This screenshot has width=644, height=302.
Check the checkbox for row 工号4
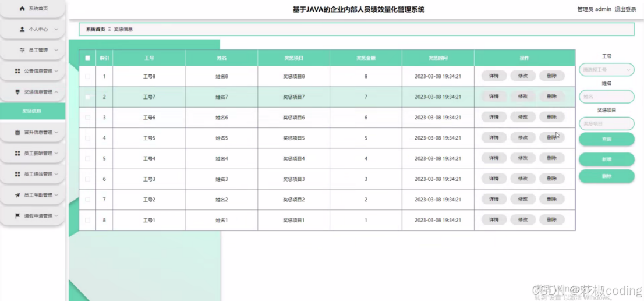(87, 158)
